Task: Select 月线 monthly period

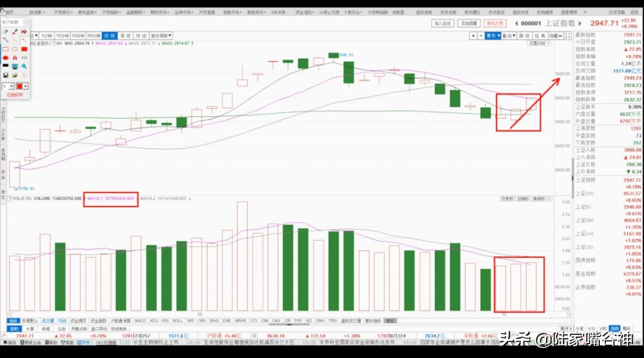Action: [x=141, y=36]
